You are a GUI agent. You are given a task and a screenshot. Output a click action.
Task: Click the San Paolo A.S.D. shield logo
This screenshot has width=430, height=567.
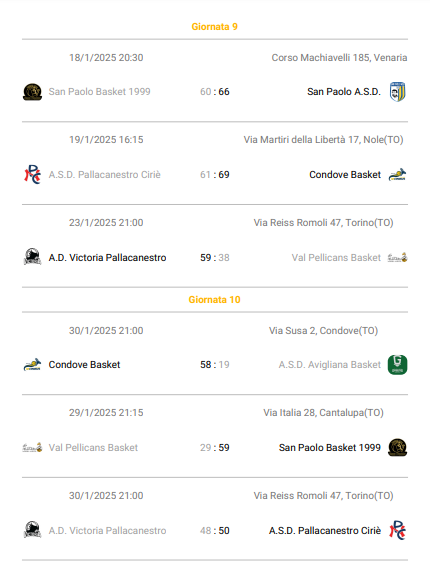tap(397, 92)
